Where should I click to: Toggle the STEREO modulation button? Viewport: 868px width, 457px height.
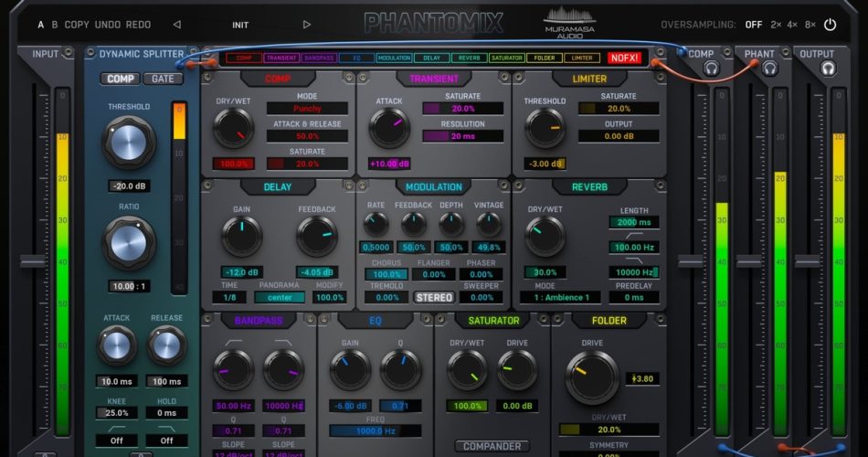(435, 297)
